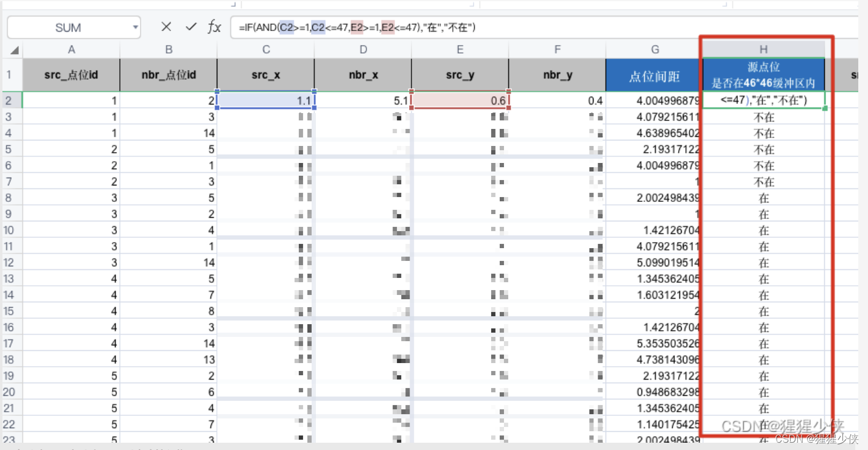
Task: Select row 8 header
Action: 12,198
